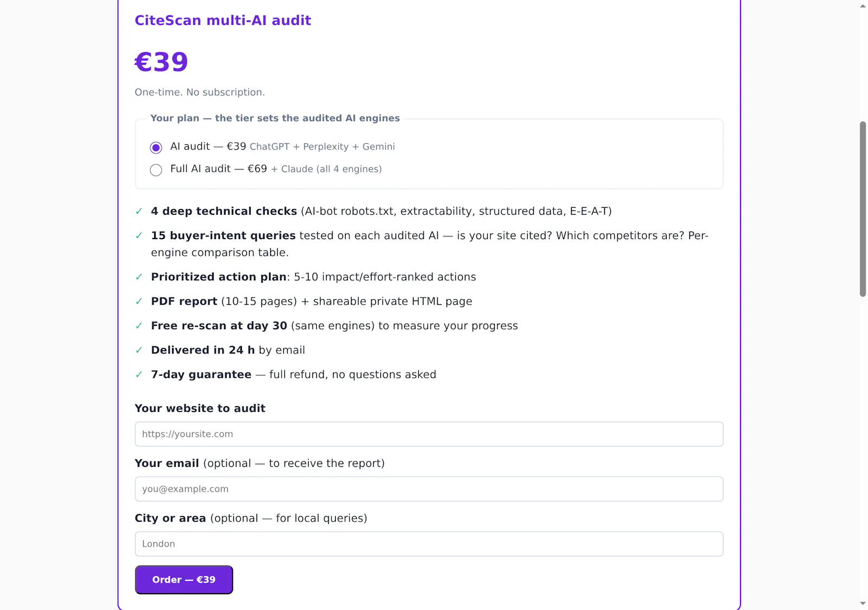This screenshot has height=610, width=868.
Task: Click the checkmark next to PDF report
Action: [139, 301]
